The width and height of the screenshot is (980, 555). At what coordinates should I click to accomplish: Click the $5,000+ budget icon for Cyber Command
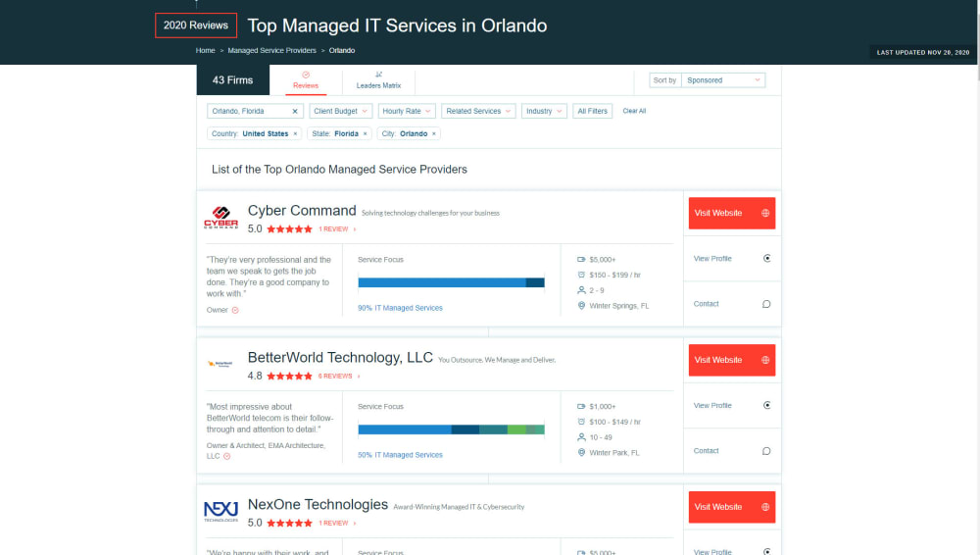pyautogui.click(x=581, y=259)
